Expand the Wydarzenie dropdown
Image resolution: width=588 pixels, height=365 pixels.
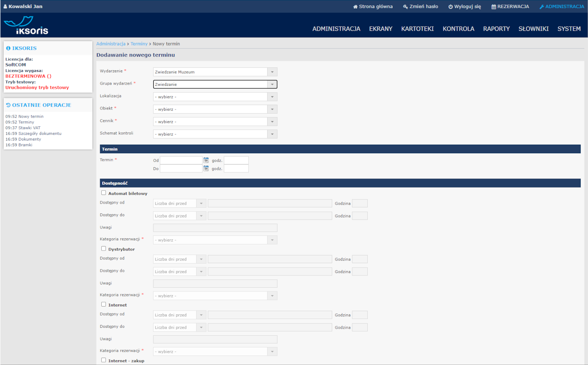pos(215,72)
